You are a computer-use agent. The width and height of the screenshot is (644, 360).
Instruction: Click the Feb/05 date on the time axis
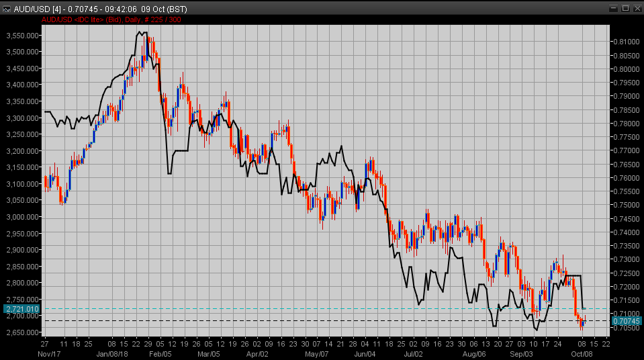tap(159, 353)
